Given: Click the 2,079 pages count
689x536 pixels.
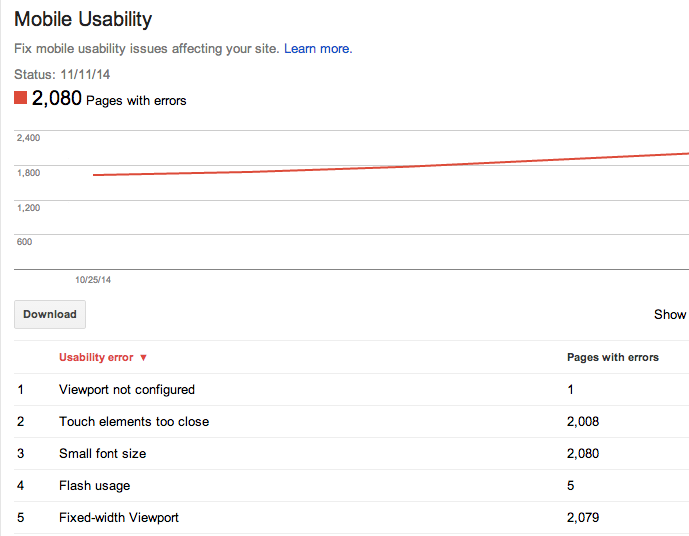Looking at the screenshot, I should click(583, 517).
